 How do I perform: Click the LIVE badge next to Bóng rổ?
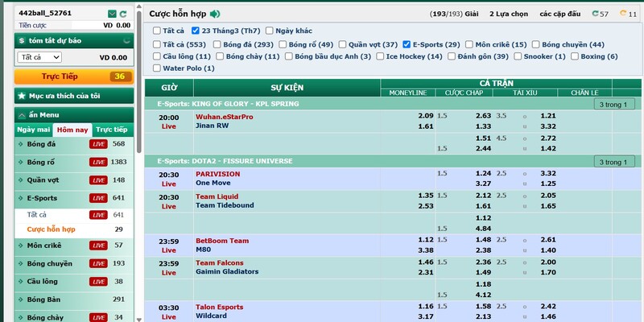click(x=98, y=163)
